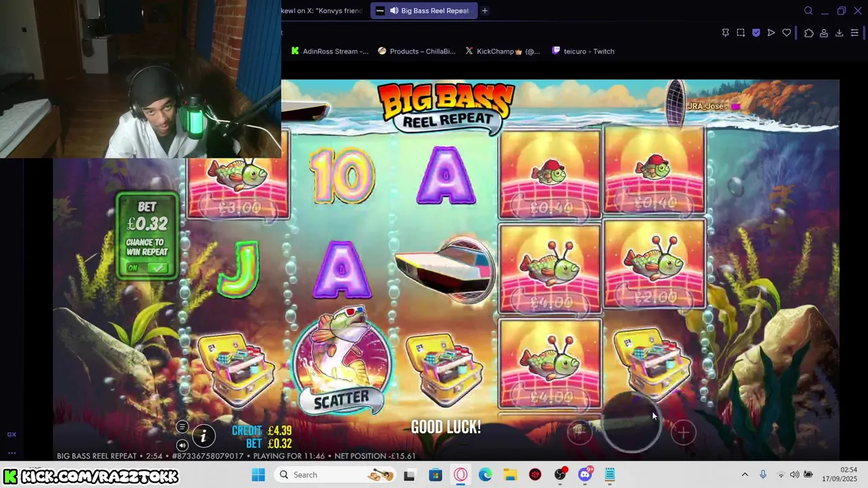Image resolution: width=868 pixels, height=488 pixels.
Task: Click the streamer webcam overlay
Action: 140,79
